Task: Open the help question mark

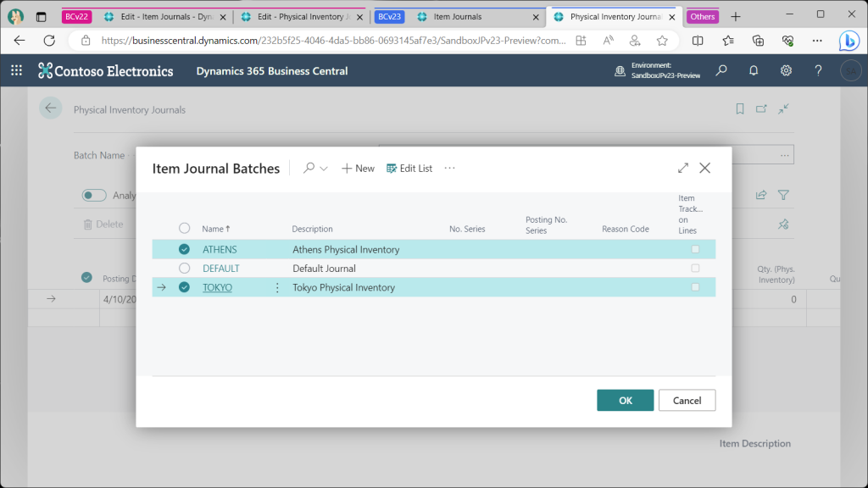Action: [818, 70]
